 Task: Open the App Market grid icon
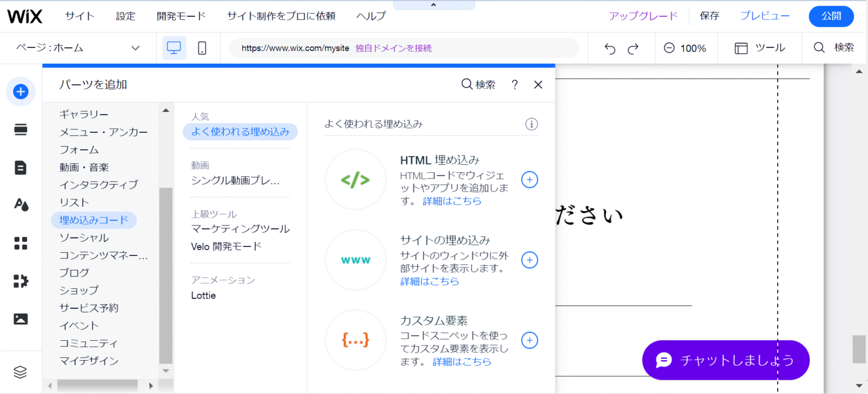[x=20, y=243]
